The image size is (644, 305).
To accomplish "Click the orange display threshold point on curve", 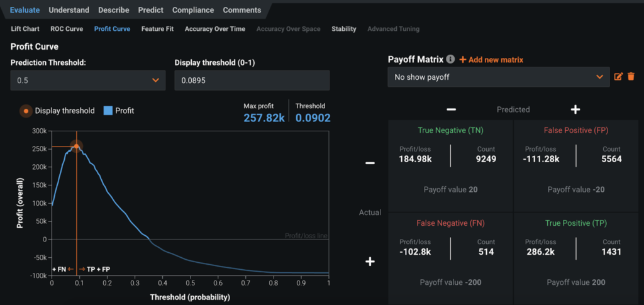I will [x=76, y=146].
